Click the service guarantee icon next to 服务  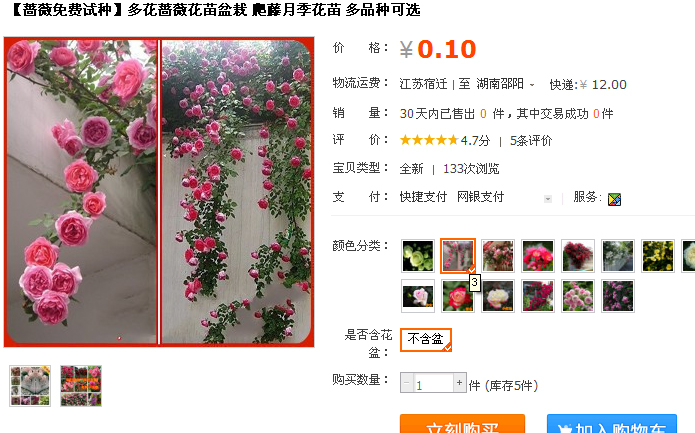click(x=614, y=199)
